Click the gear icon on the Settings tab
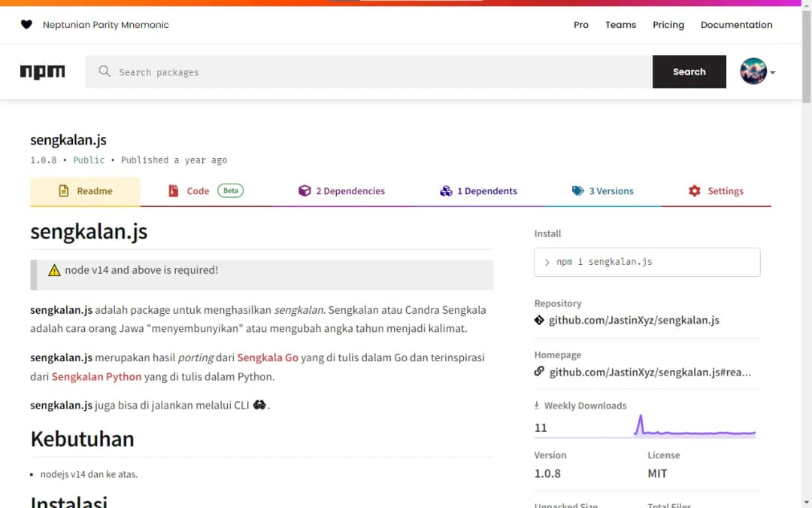Screen dimensions: 812x508 [694, 191]
